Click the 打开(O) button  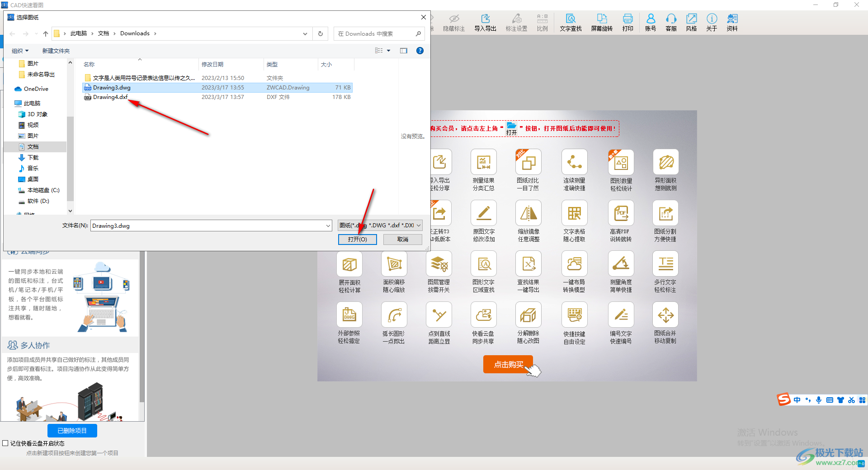358,240
